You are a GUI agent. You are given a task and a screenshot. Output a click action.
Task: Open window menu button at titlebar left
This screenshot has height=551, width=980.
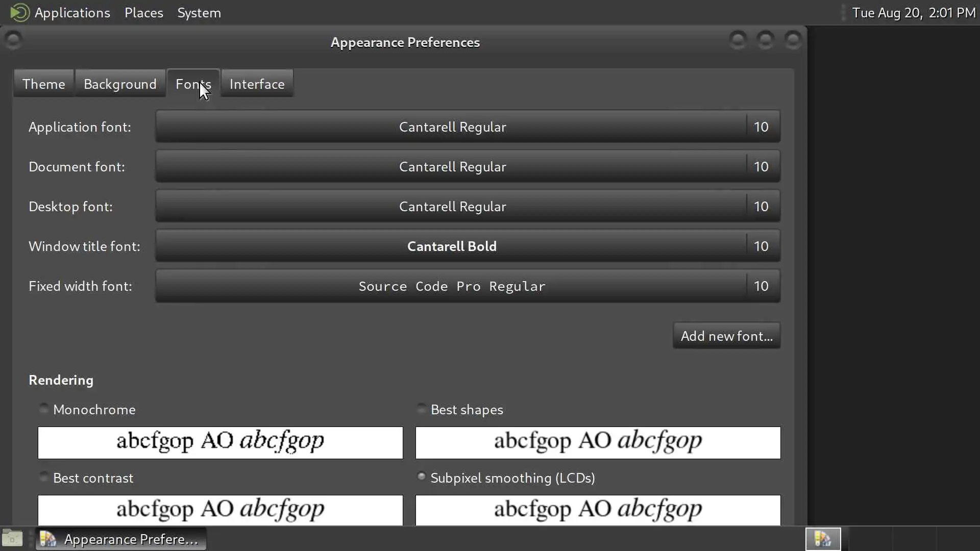click(13, 40)
